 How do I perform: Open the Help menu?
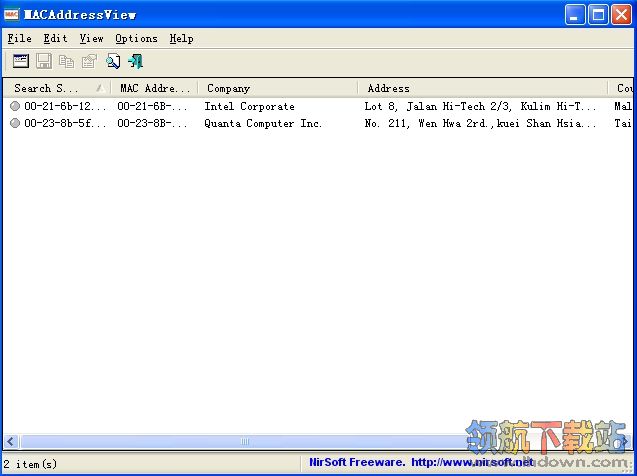click(181, 39)
